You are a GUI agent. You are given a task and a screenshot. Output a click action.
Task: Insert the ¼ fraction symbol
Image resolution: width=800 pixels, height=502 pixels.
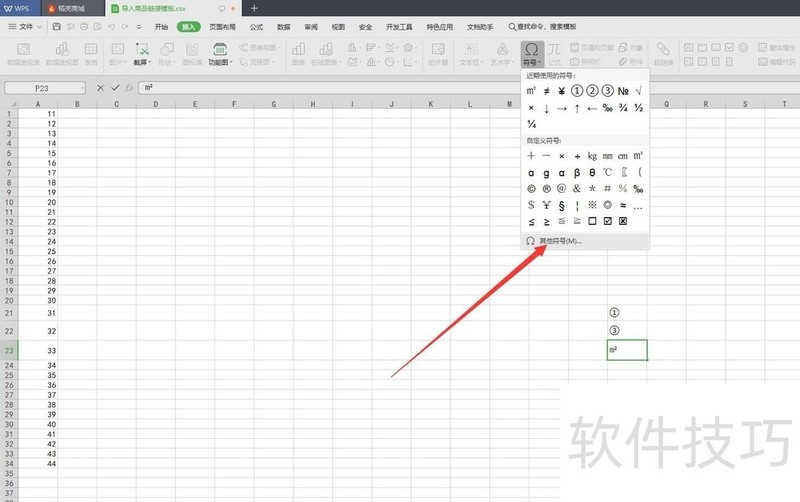531,124
